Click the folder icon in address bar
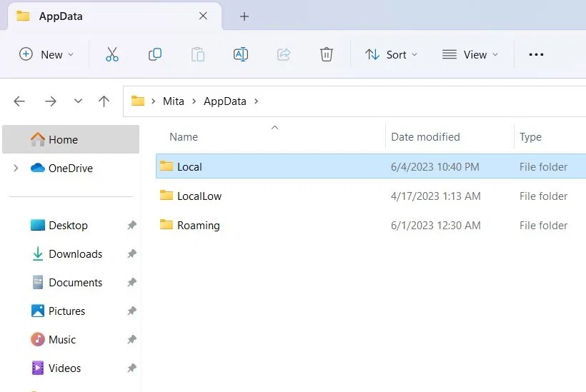Viewport: 586px width, 392px height. click(137, 101)
